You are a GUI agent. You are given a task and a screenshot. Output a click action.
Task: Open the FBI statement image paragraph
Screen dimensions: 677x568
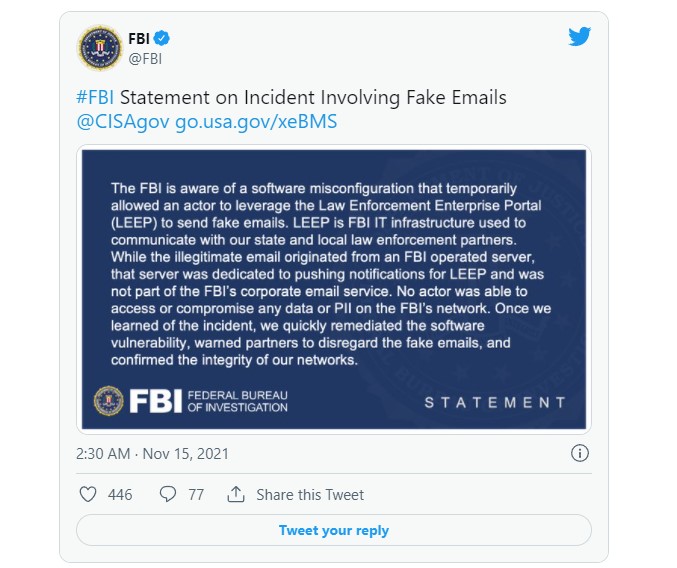pos(333,274)
